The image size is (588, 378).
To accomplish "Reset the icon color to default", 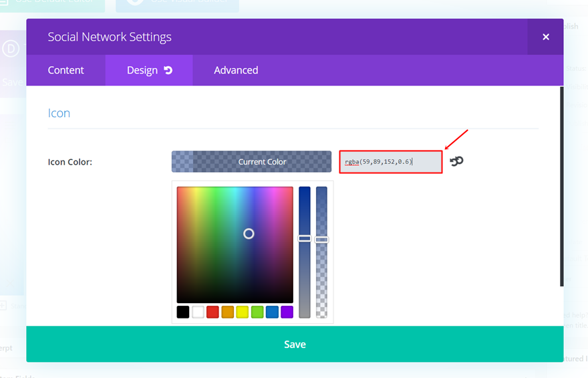I will (456, 161).
